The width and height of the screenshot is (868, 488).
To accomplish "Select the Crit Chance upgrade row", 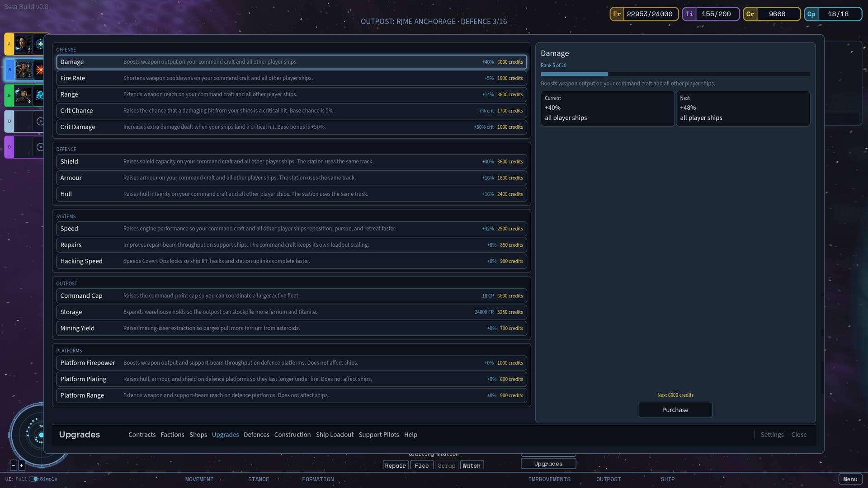I will [292, 111].
